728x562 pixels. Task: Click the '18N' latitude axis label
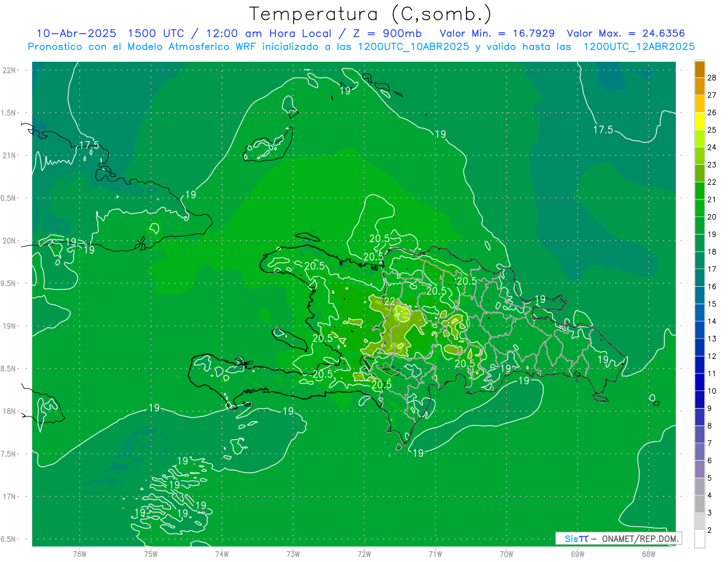[9, 411]
